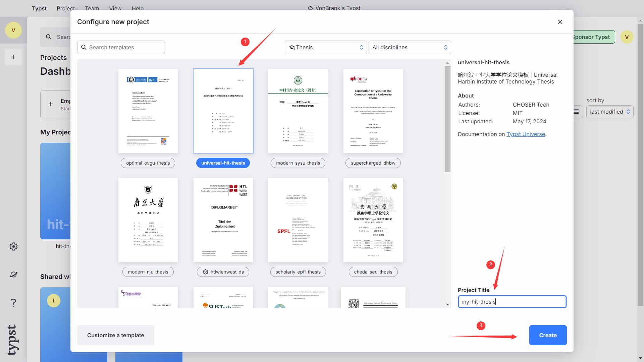The width and height of the screenshot is (644, 362).
Task: Open the Thesis category dropdown
Action: (325, 47)
